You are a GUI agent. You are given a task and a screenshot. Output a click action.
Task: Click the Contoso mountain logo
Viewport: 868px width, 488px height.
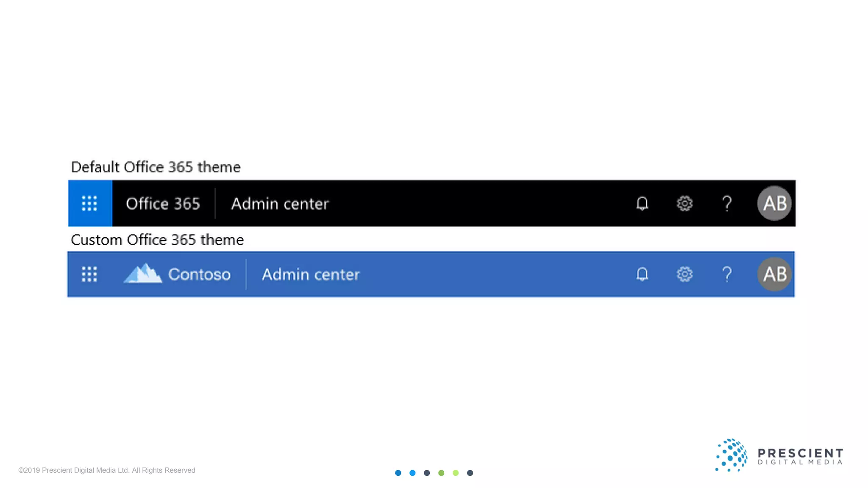[143, 274]
